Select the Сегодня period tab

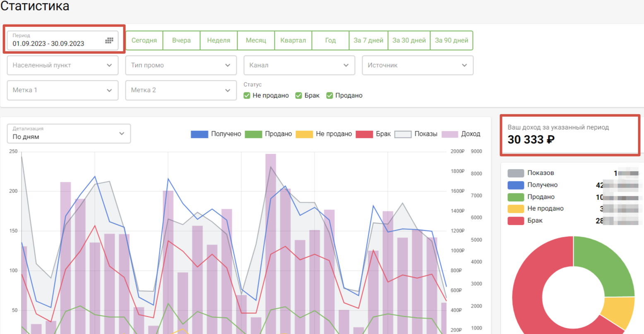144,41
